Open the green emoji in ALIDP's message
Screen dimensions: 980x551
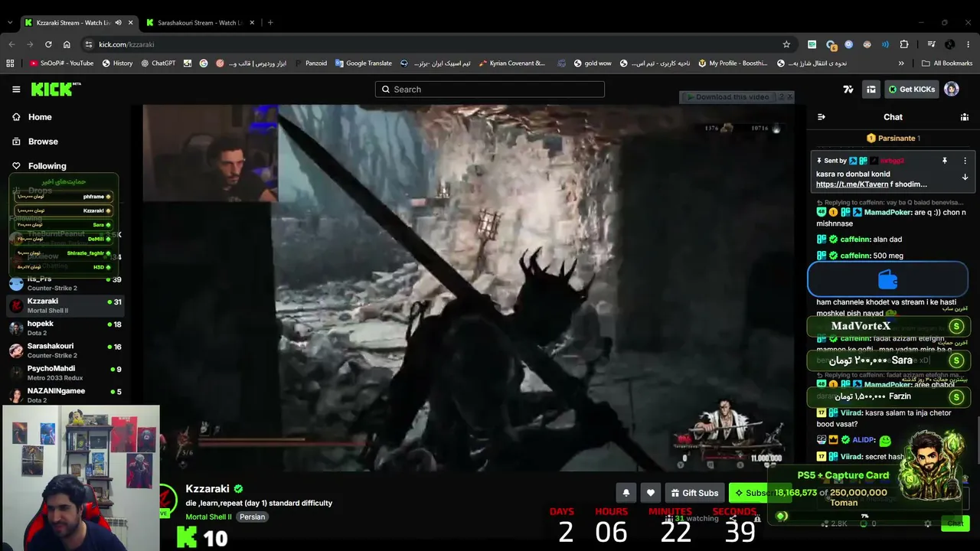pyautogui.click(x=885, y=441)
